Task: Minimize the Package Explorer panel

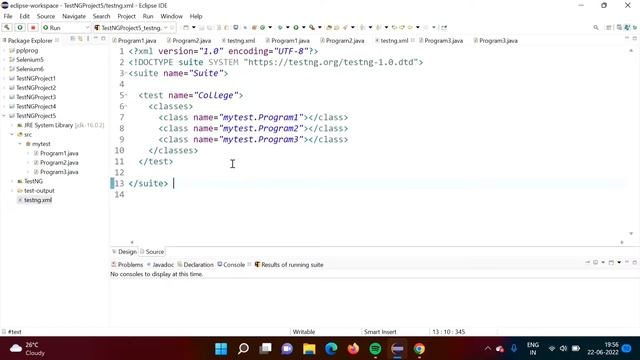Action: pos(96,39)
